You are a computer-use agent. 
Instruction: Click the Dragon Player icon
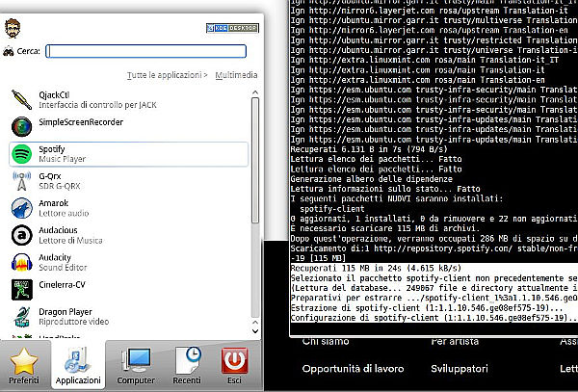click(22, 317)
